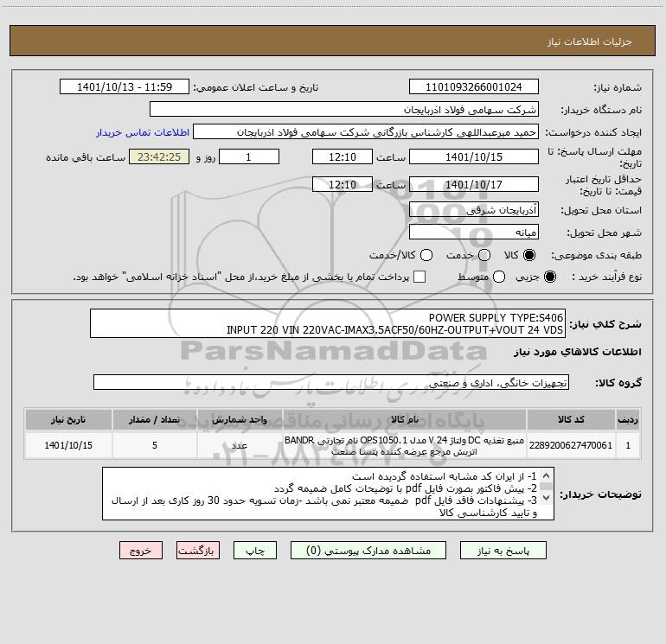This screenshot has height=644, width=666.
Task: Click the گروه کالا field
Action: point(331,382)
